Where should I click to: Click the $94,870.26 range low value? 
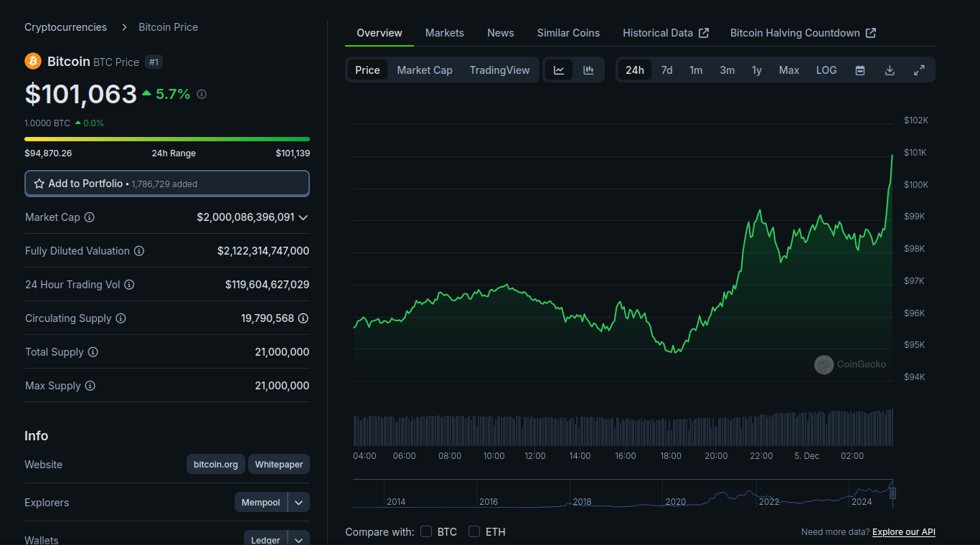click(48, 153)
